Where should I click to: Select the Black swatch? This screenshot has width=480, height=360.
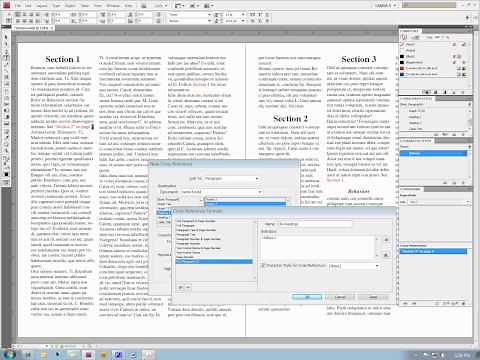click(433, 56)
